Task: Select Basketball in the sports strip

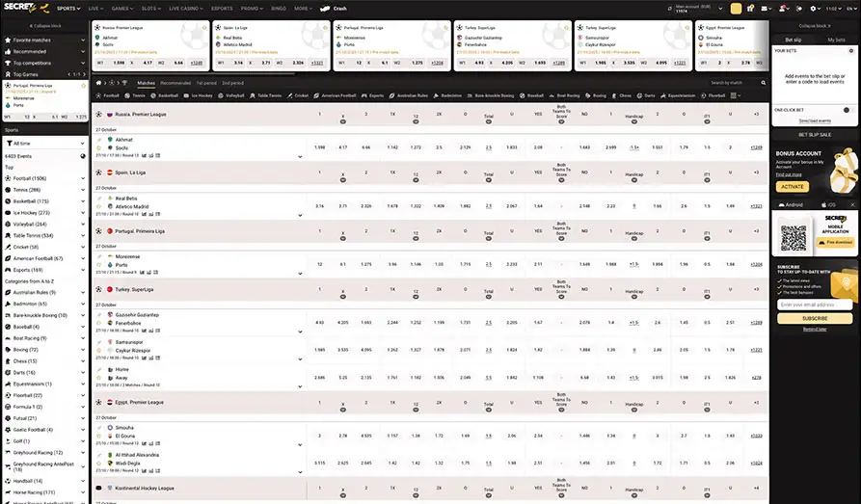Action: (x=164, y=95)
